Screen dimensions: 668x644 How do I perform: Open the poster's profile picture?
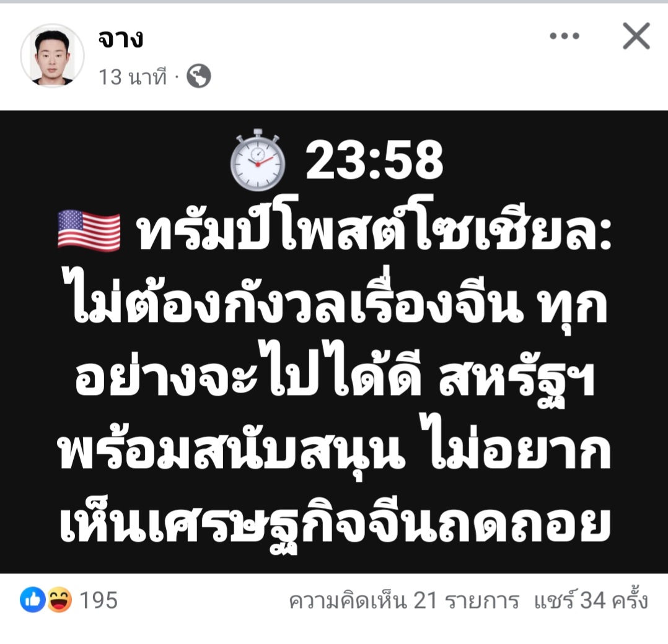53,56
